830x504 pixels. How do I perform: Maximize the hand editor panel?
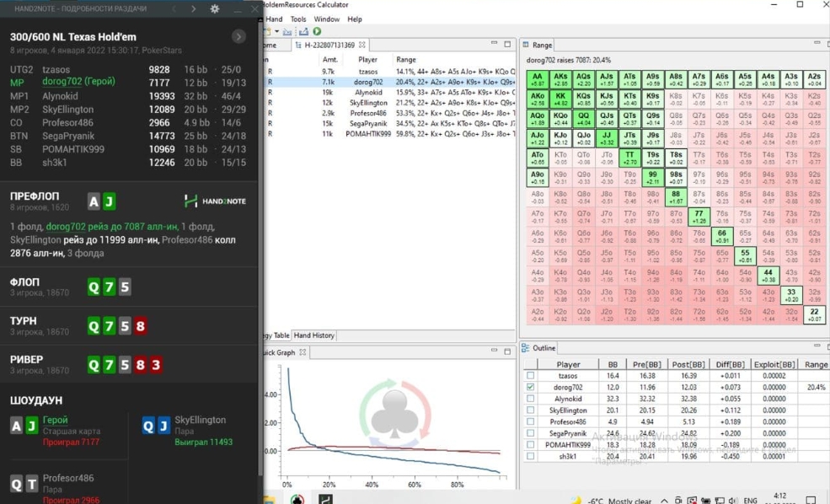507,44
